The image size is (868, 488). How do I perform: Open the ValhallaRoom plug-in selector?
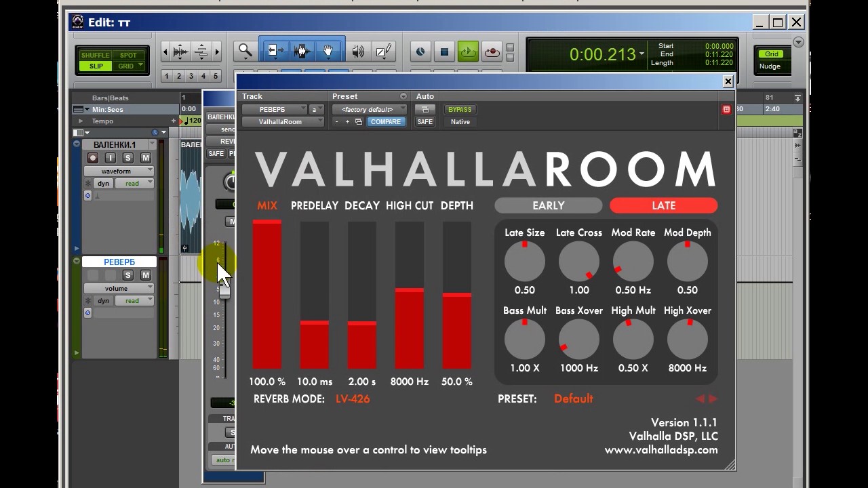[282, 122]
